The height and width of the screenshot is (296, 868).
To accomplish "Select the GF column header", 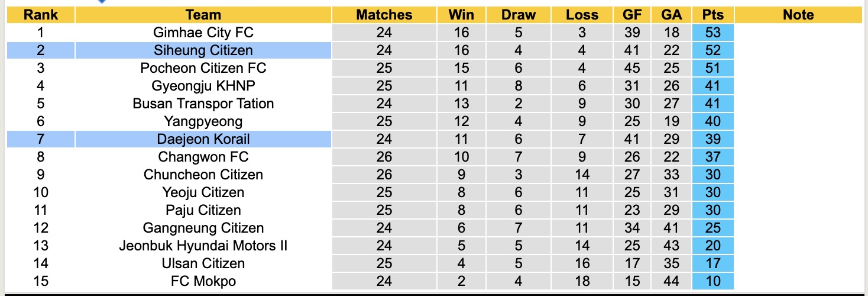I will click(x=632, y=15).
